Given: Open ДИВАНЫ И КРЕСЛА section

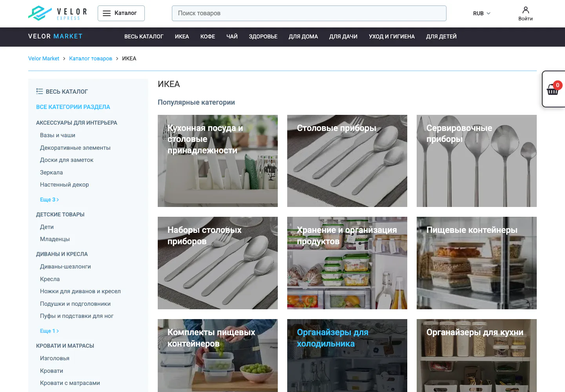Looking at the screenshot, I should pyautogui.click(x=62, y=254).
